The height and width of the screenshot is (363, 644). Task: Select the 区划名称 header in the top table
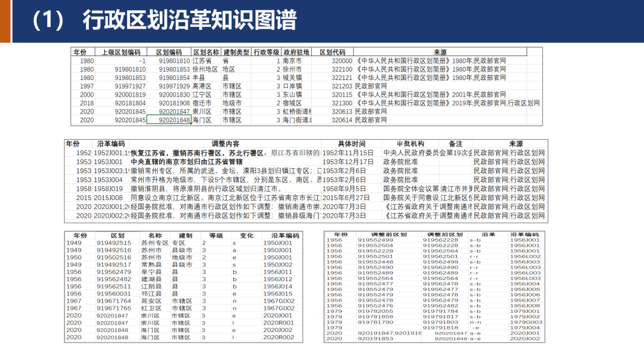click(x=206, y=52)
